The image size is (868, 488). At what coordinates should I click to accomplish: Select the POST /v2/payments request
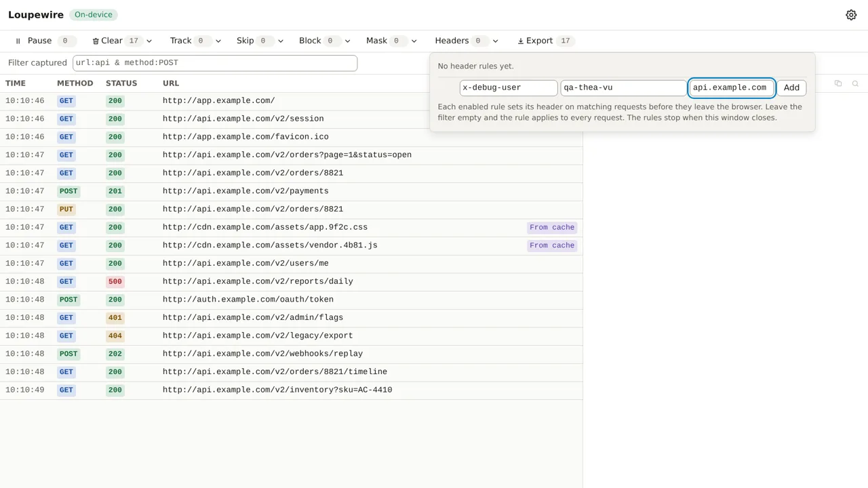pyautogui.click(x=291, y=191)
